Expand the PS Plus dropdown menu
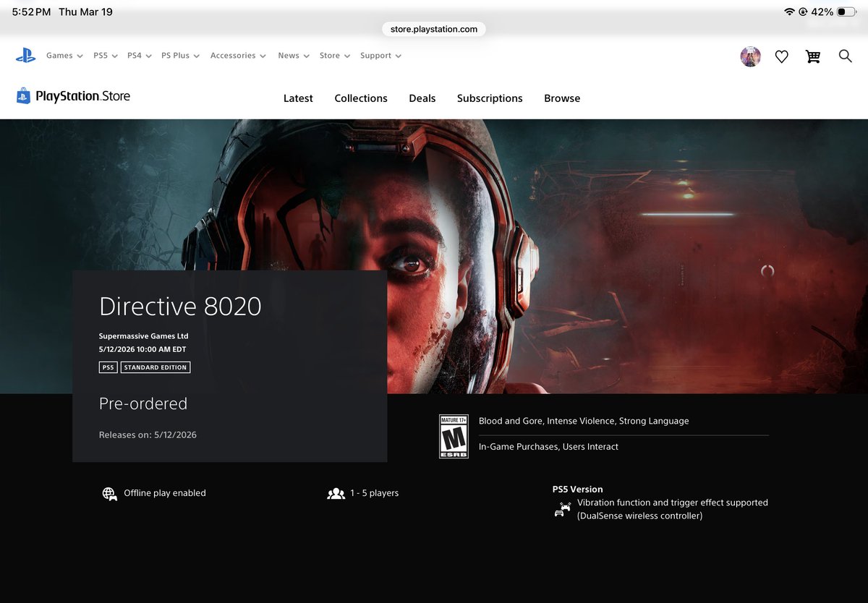 (x=180, y=56)
